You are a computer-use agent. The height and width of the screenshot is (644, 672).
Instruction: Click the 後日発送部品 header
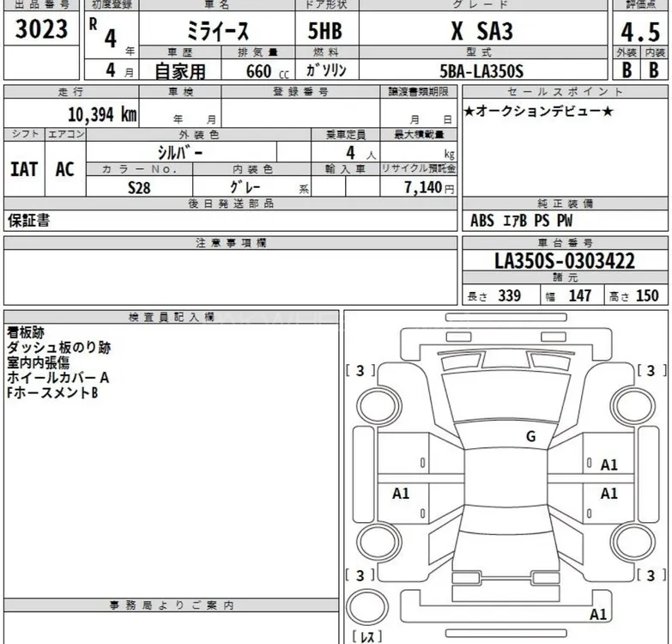coord(231,204)
